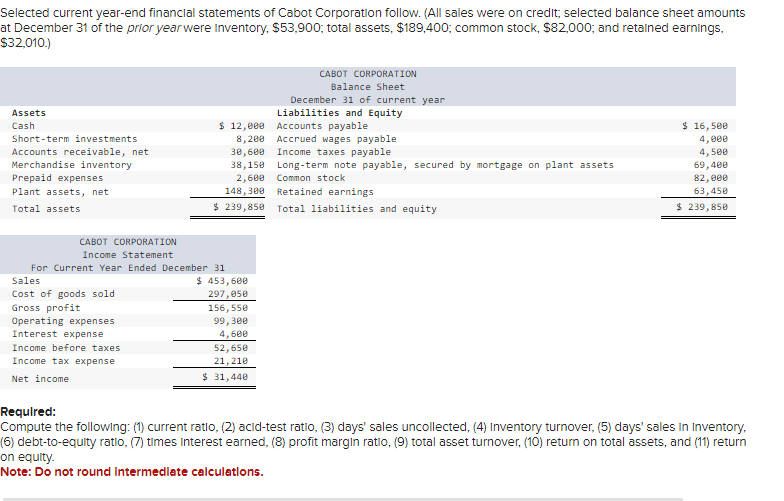Click the Income before taxes label
784x501 pixels.
pyautogui.click(x=66, y=348)
